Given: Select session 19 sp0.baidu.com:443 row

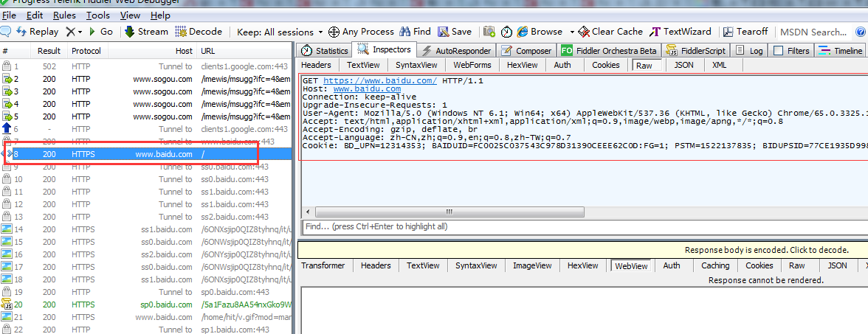Looking at the screenshot, I should [146, 291].
